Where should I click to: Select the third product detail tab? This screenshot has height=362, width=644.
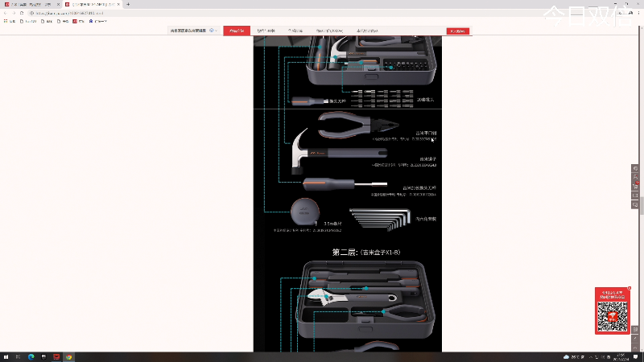pos(295,31)
